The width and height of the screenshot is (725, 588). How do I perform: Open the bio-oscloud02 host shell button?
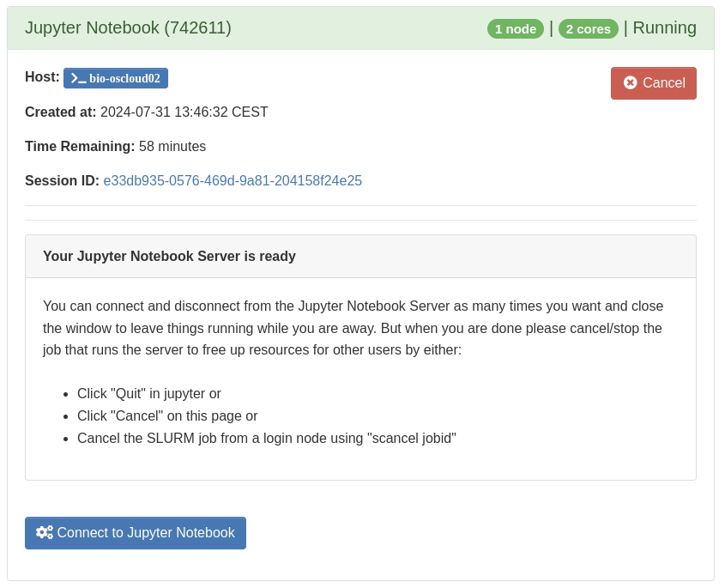(116, 78)
